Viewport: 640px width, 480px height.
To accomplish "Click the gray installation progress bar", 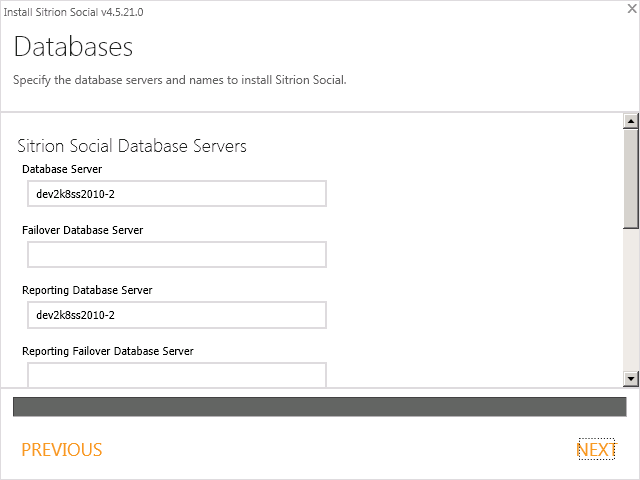I will tap(320, 406).
